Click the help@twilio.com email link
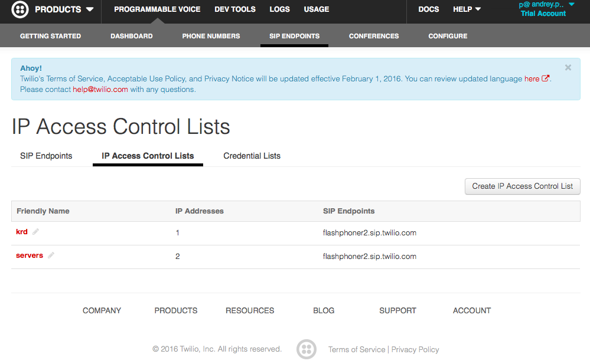The width and height of the screenshot is (590, 364). tap(100, 90)
